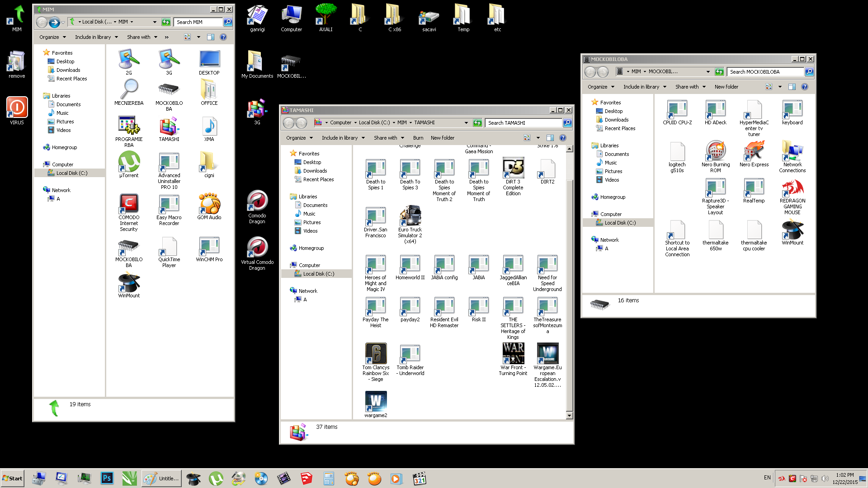Open the view options arrow in TAMASHI toolbar
This screenshot has width=868, height=488.
pyautogui.click(x=538, y=138)
